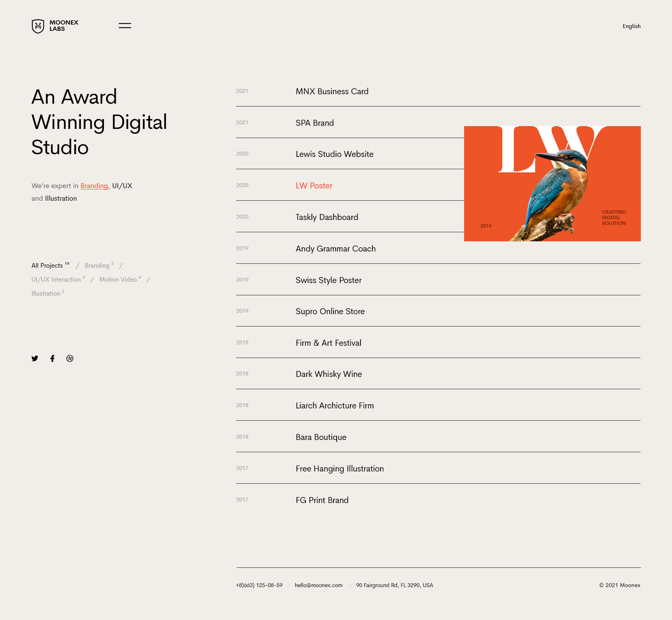Click the hello@moonex.com email link
672x620 pixels.
click(318, 585)
